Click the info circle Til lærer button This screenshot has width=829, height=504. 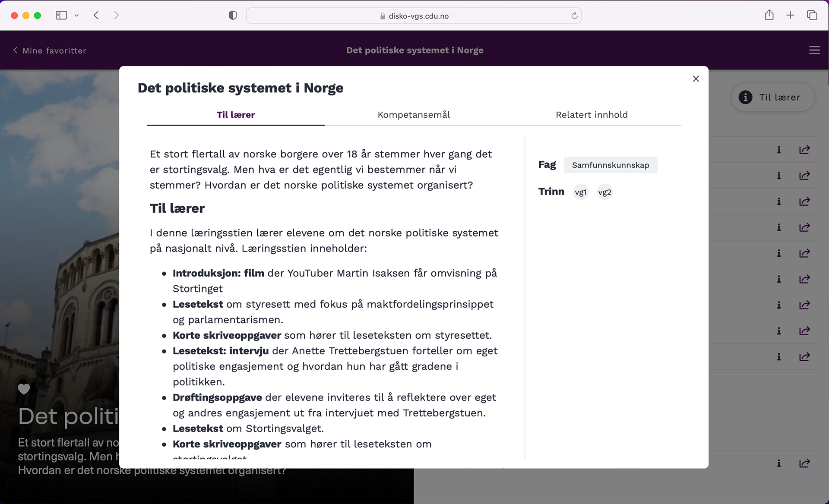[x=772, y=98]
